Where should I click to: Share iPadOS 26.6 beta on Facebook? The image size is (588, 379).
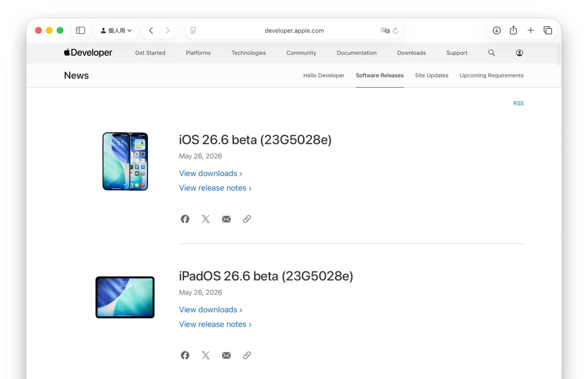pyautogui.click(x=185, y=355)
